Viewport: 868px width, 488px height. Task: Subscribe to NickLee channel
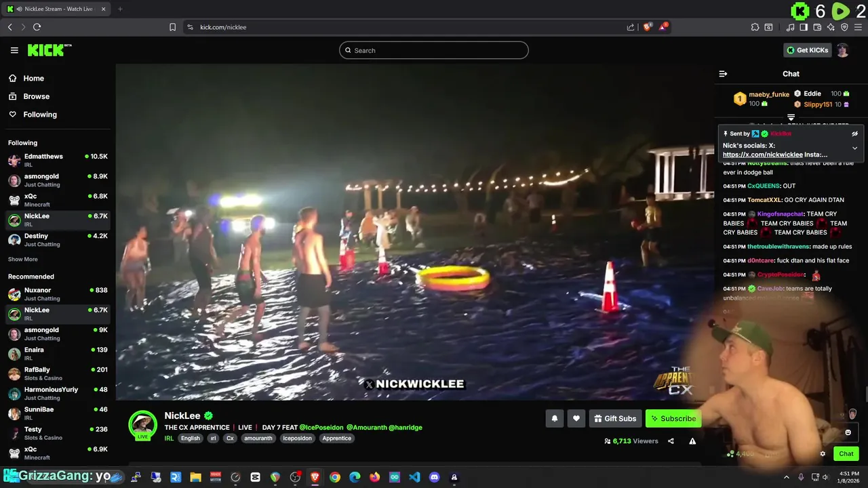pyautogui.click(x=673, y=419)
